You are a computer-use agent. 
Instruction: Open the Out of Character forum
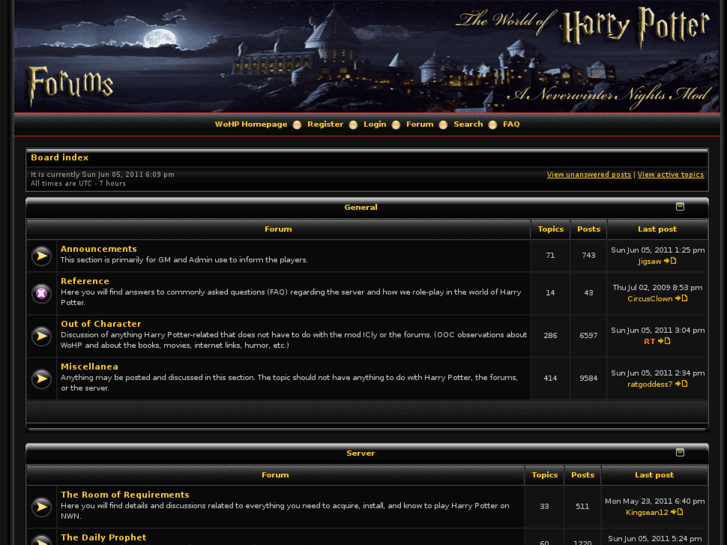pyautogui.click(x=101, y=324)
